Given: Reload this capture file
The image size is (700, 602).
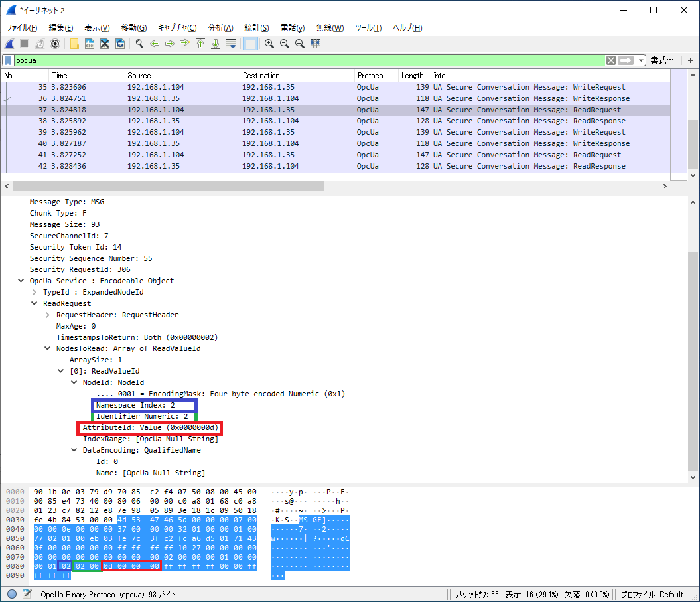Looking at the screenshot, I should click(120, 44).
